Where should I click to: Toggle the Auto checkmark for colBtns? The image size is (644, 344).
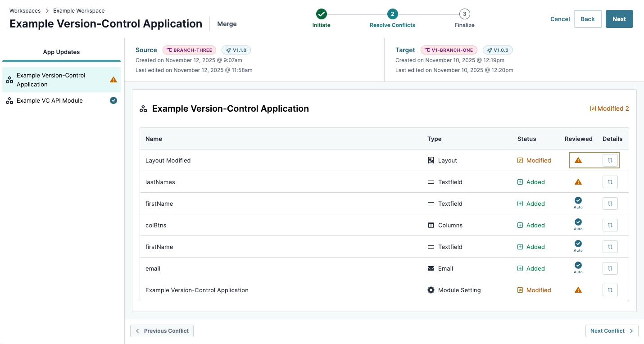click(x=578, y=224)
